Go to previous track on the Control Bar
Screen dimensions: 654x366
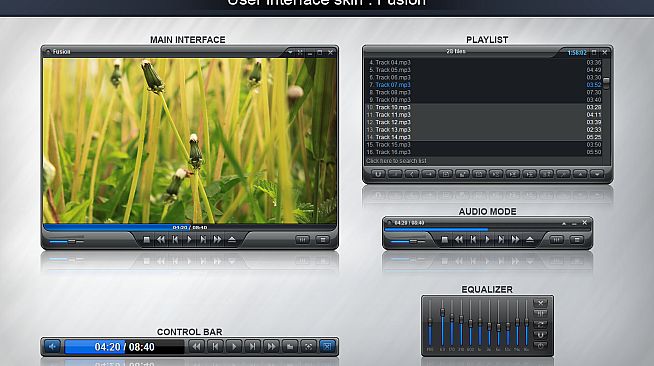click(215, 346)
